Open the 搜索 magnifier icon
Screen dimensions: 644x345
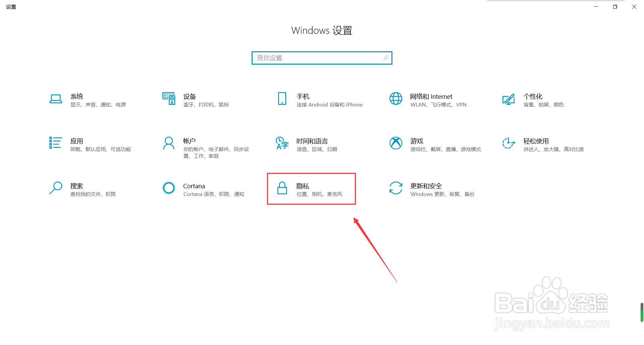(x=56, y=188)
